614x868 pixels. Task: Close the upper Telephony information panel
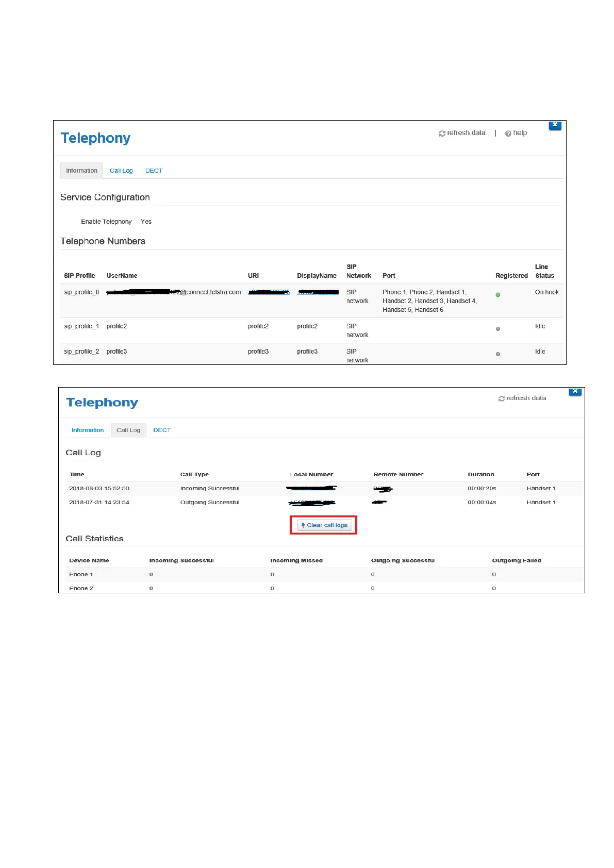[x=555, y=125]
